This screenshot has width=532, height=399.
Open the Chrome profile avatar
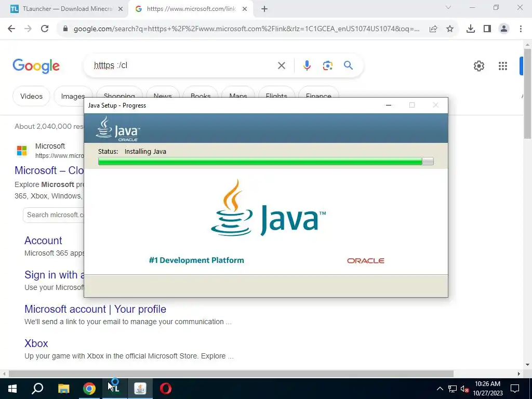tap(504, 29)
